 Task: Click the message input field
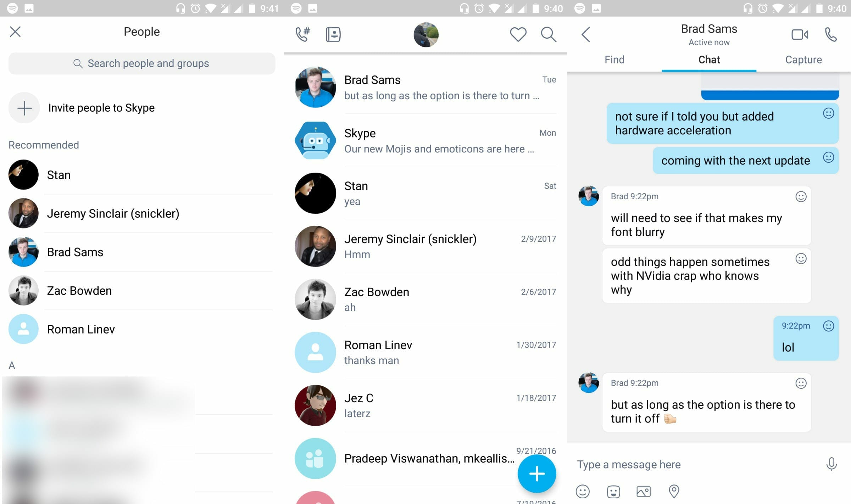coord(690,464)
